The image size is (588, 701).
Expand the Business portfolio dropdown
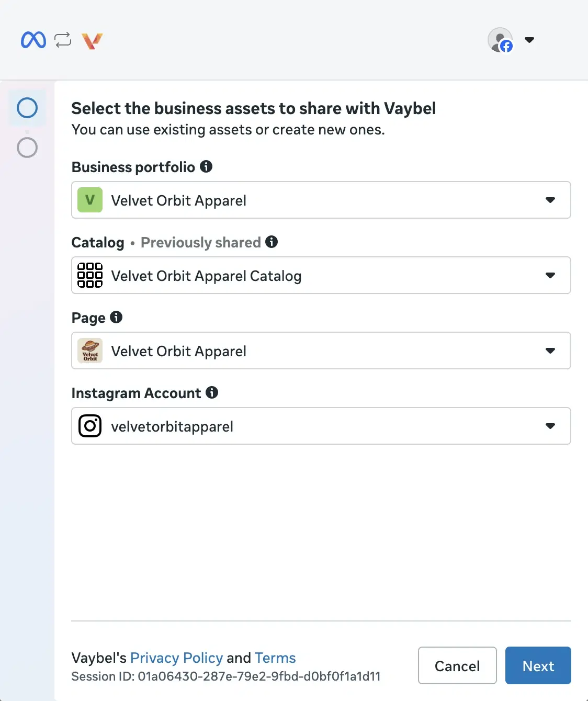(321, 200)
